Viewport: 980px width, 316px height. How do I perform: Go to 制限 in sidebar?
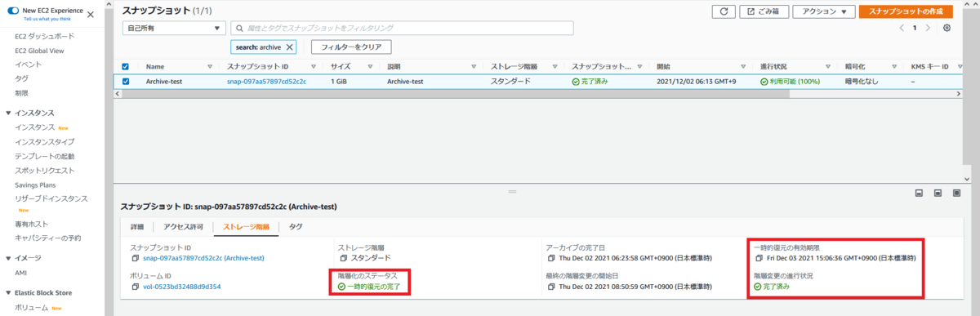21,92
